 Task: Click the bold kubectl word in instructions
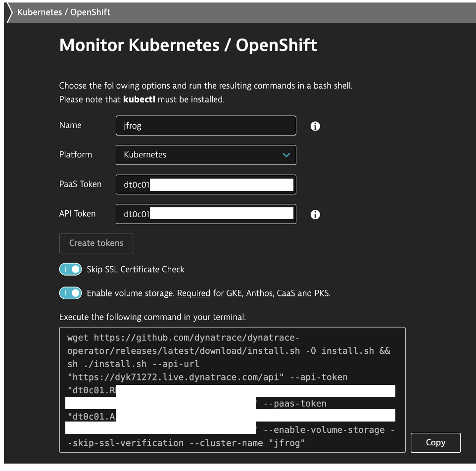(139, 99)
